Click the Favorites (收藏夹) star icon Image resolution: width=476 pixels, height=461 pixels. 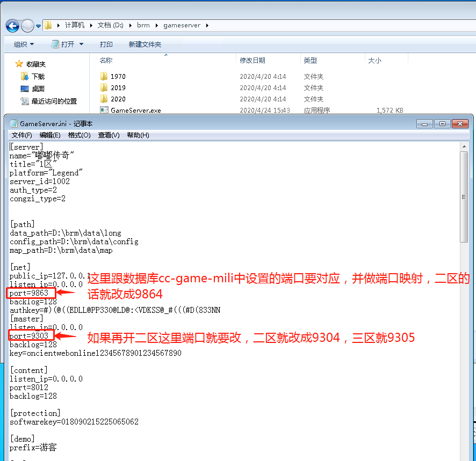19,64
